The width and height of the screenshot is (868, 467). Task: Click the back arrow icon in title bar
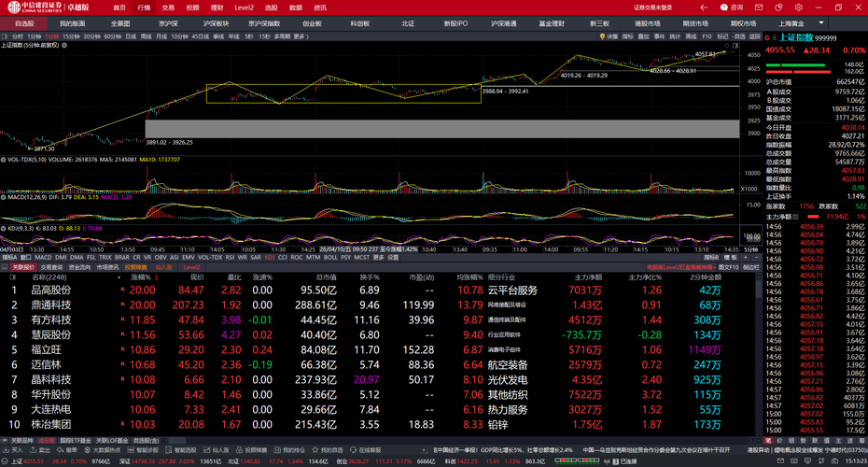pyautogui.click(x=704, y=7)
